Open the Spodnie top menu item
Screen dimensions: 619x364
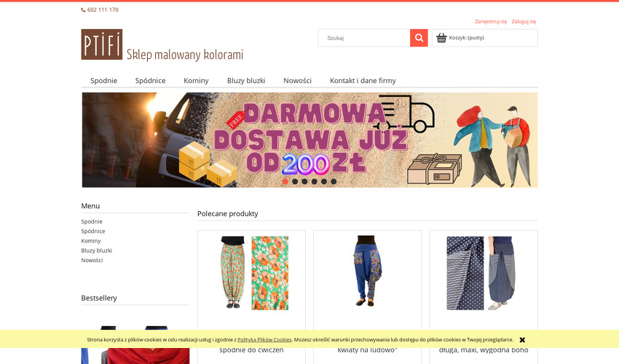click(x=104, y=81)
